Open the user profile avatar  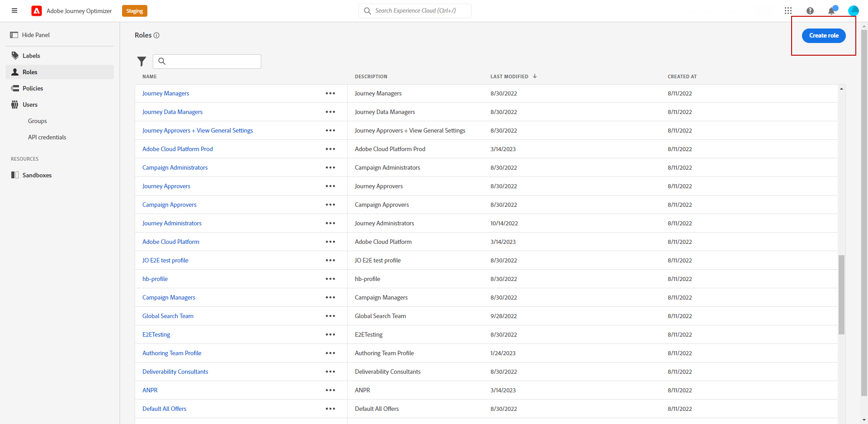coord(853,11)
